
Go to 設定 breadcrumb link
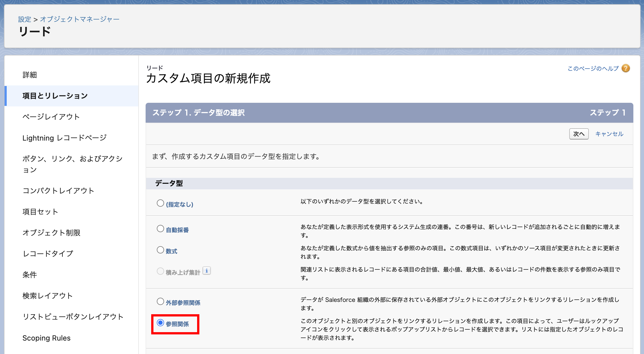click(25, 19)
